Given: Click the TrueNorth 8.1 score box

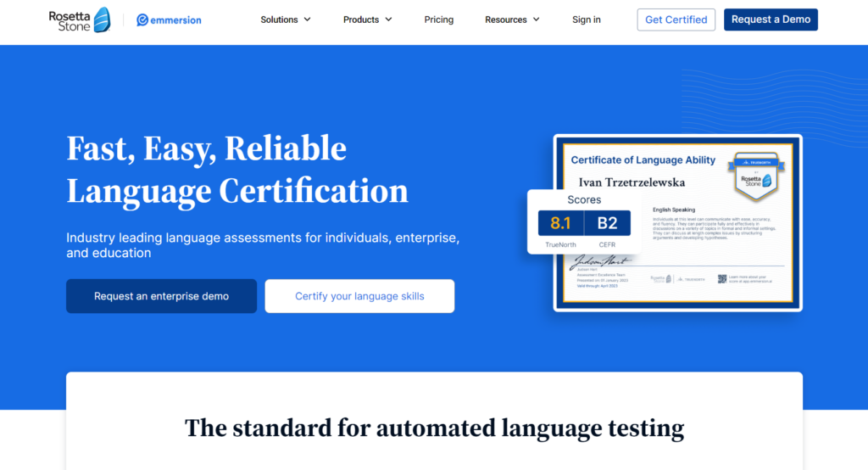Looking at the screenshot, I should [x=561, y=223].
